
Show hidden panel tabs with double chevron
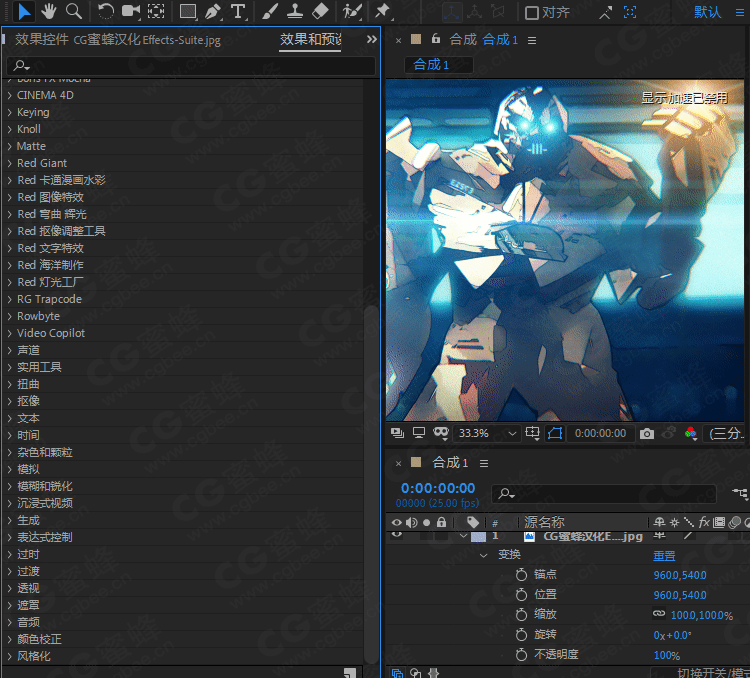[372, 39]
